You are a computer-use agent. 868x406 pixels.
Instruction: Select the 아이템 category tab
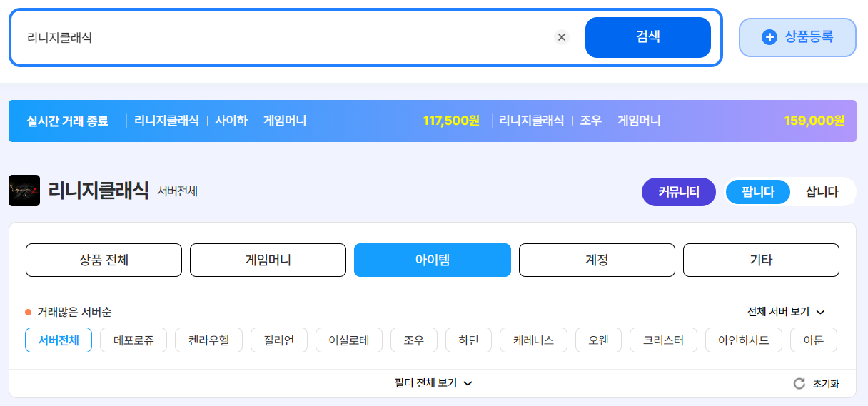[x=433, y=260]
